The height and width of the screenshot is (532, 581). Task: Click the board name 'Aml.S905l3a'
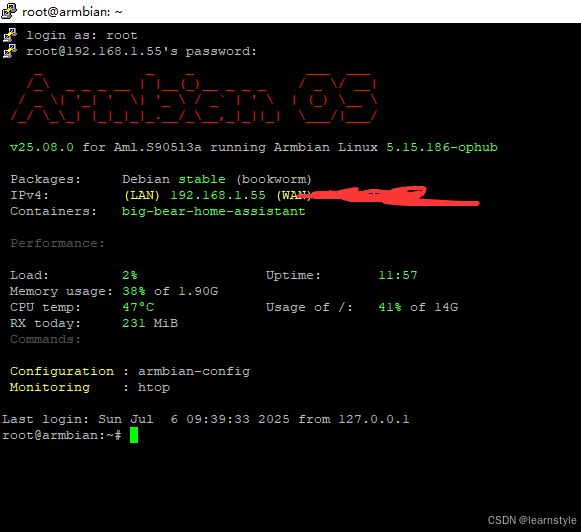tap(157, 147)
